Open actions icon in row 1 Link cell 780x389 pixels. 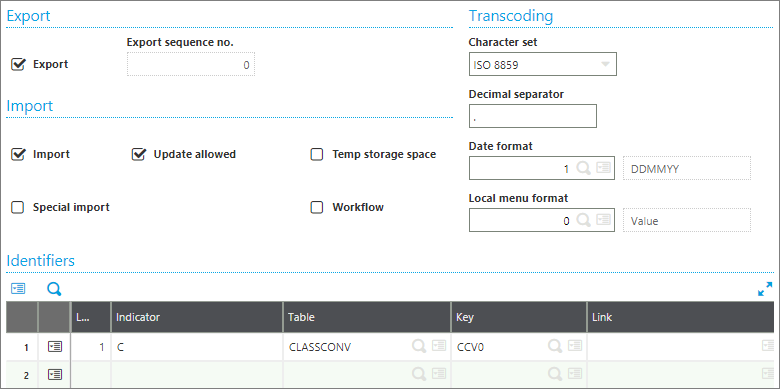pyautogui.click(x=768, y=346)
